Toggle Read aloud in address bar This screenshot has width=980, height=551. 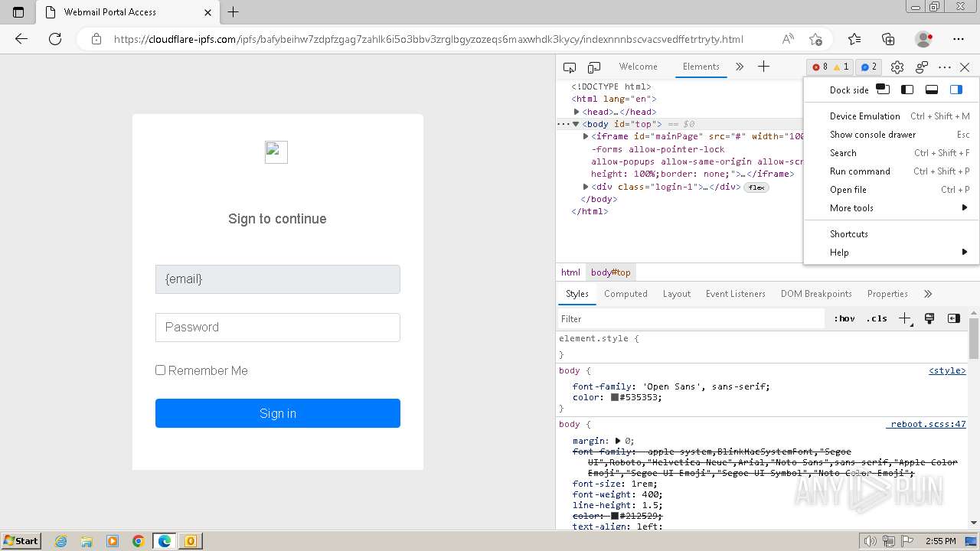point(788,39)
